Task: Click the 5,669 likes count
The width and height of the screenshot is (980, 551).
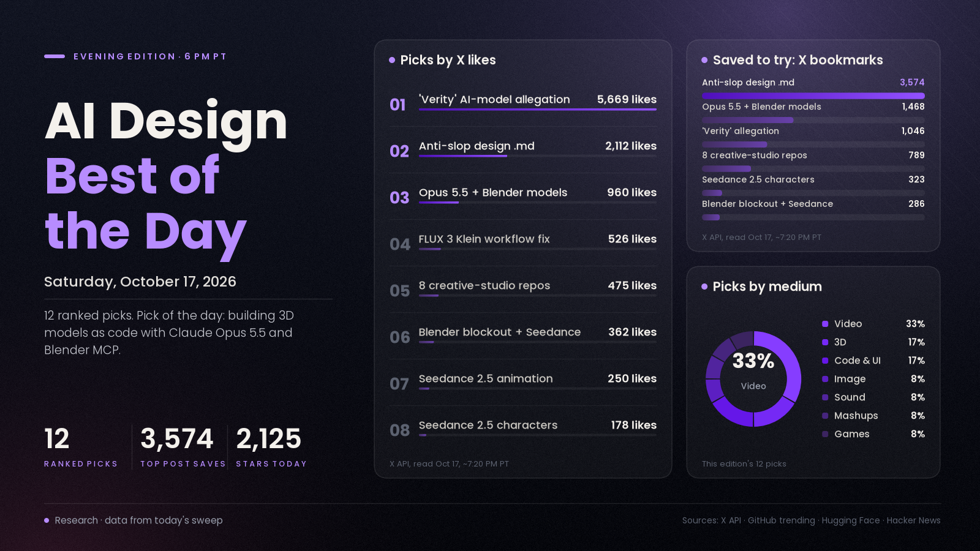Action: [627, 99]
